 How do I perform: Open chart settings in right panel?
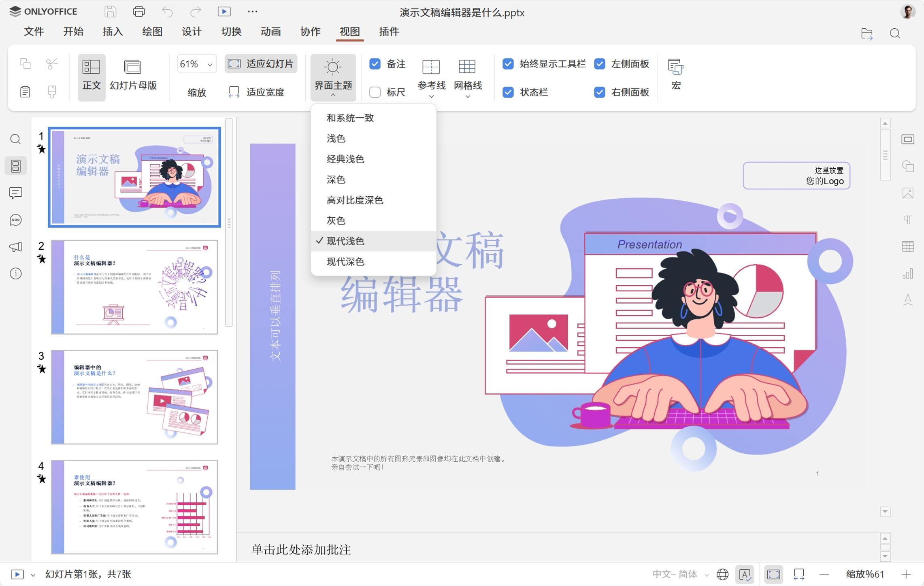point(908,274)
